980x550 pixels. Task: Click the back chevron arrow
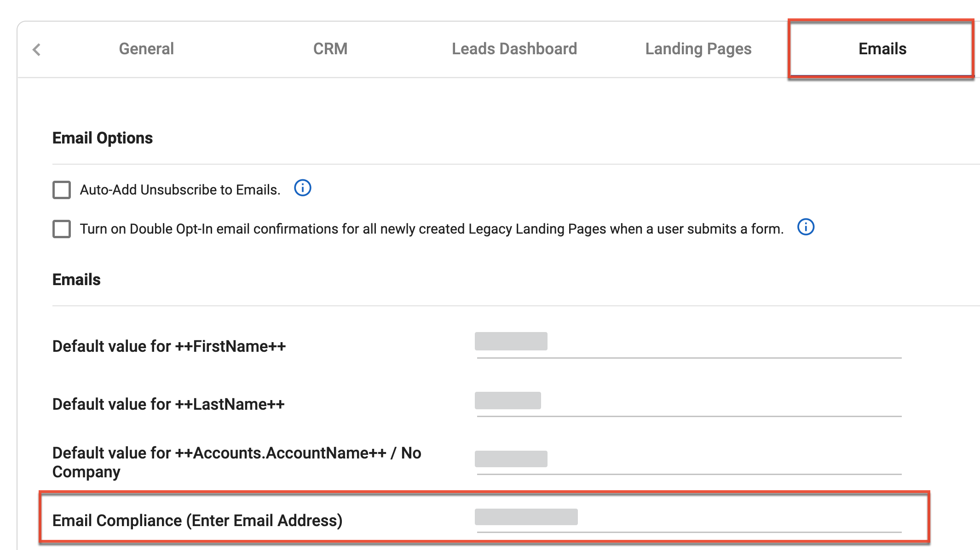click(36, 48)
